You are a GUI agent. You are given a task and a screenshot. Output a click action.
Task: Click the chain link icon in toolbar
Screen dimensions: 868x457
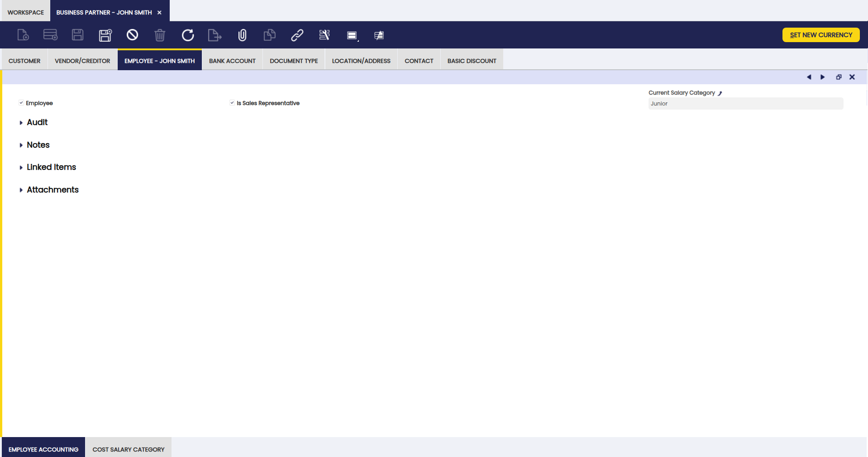pyautogui.click(x=297, y=35)
